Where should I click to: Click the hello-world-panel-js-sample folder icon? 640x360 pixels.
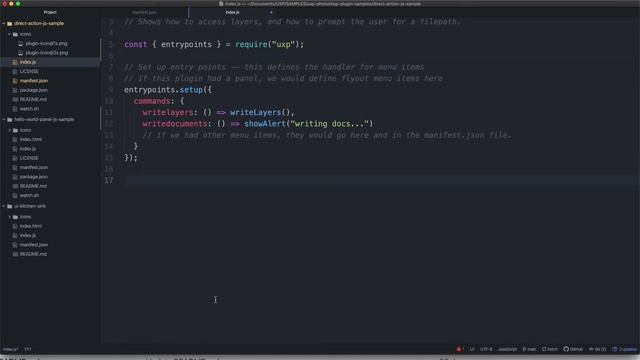click(9, 120)
